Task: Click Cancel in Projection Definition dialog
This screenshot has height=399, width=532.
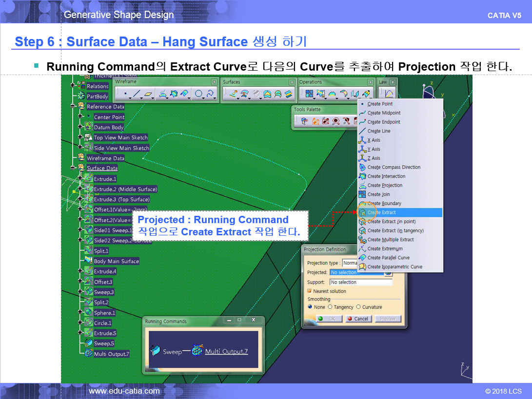Action: tap(357, 319)
